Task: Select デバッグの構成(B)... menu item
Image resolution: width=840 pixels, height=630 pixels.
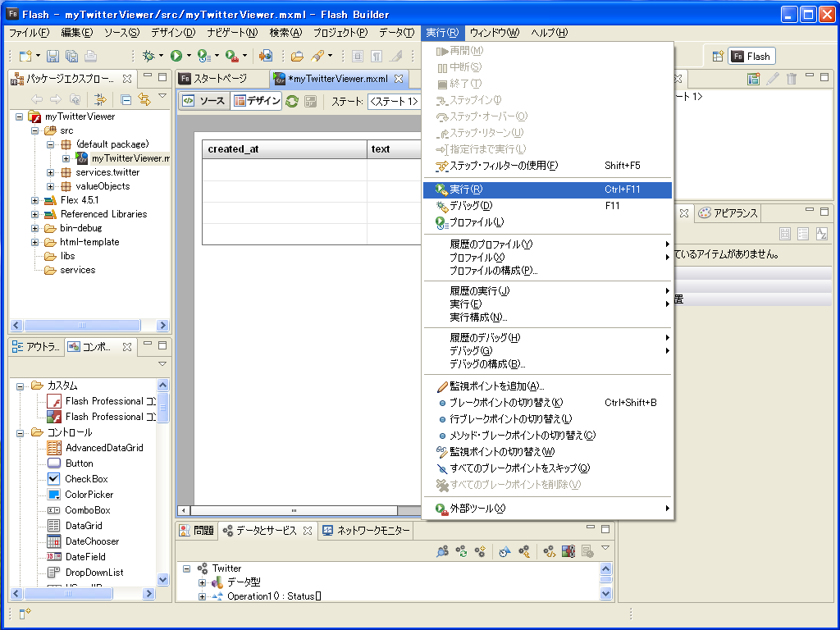Action: 547,363
